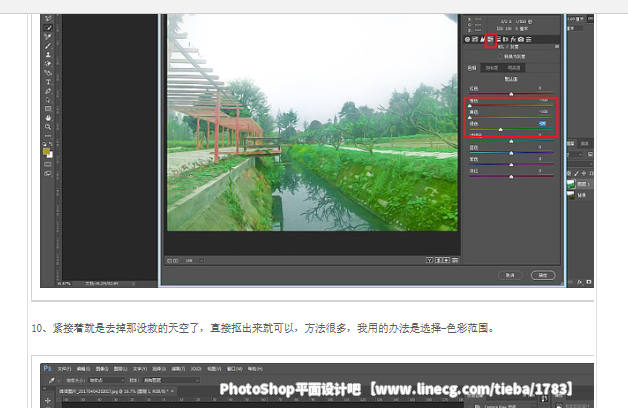Click before/after Y view icon under preview
This screenshot has width=628, height=408.
coord(429,260)
